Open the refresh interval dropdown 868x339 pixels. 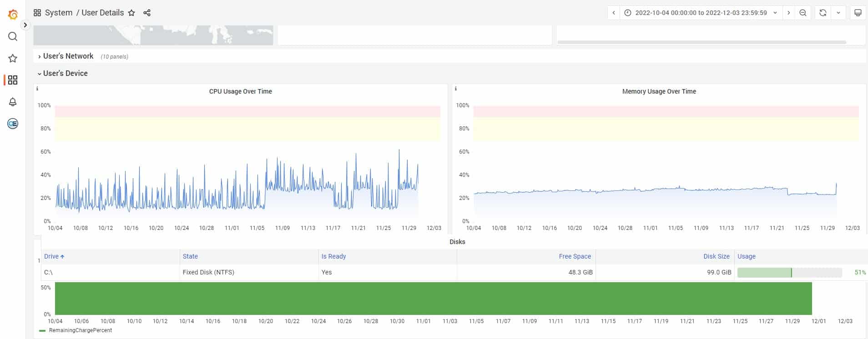[x=838, y=13]
